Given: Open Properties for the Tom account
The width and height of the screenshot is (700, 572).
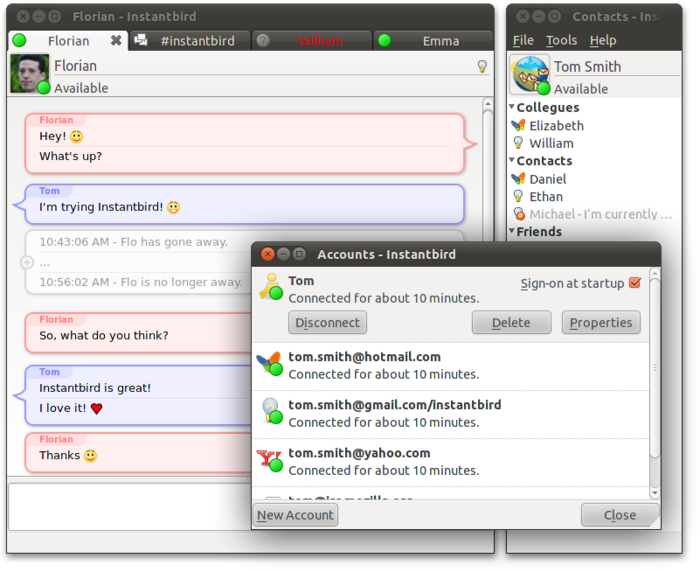Looking at the screenshot, I should click(601, 322).
